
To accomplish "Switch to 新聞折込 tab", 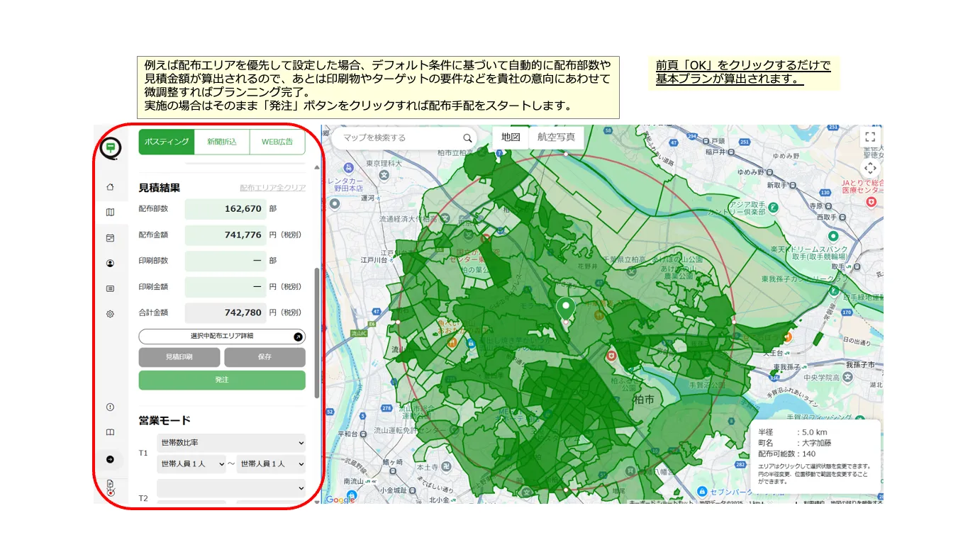I will (x=222, y=142).
